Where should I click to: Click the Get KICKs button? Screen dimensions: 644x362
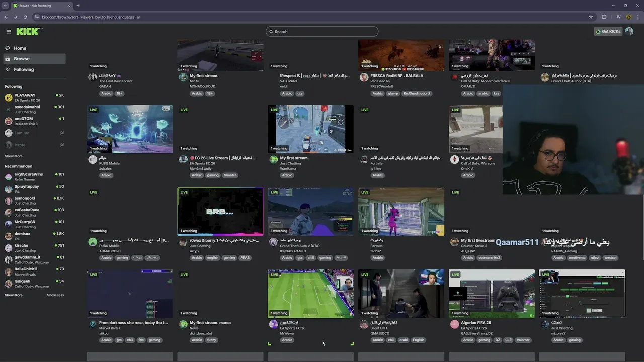tap(608, 31)
